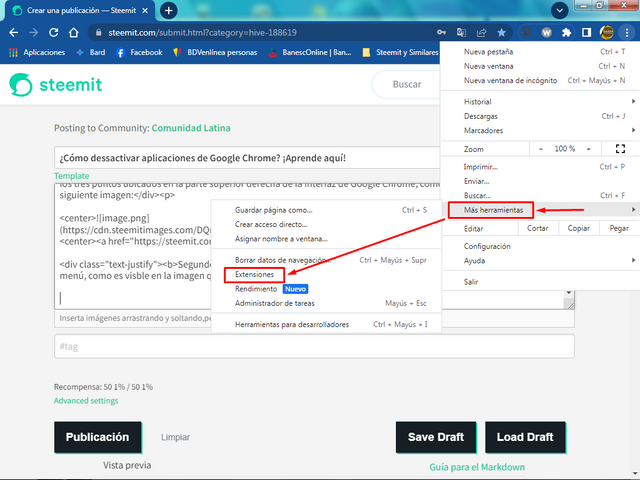This screenshot has width=640, height=480.
Task: Open Rendimiento in the submenu
Action: [x=326, y=289]
